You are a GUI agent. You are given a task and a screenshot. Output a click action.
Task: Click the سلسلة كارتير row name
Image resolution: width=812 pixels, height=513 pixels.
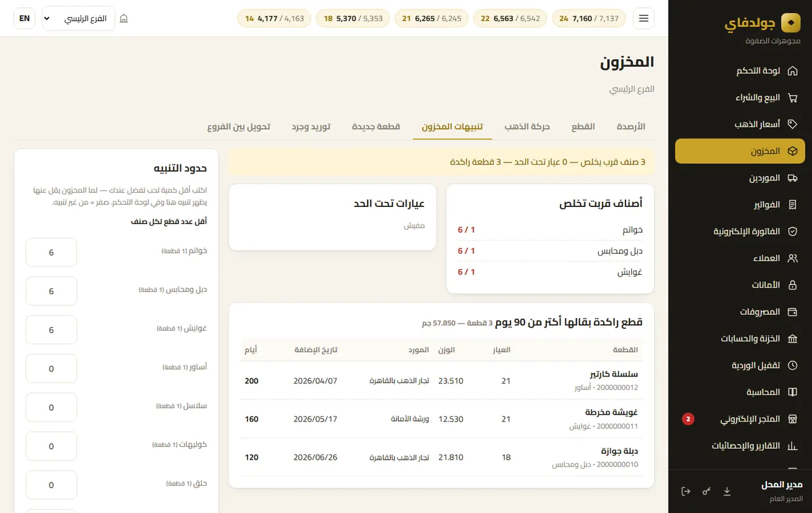point(614,374)
